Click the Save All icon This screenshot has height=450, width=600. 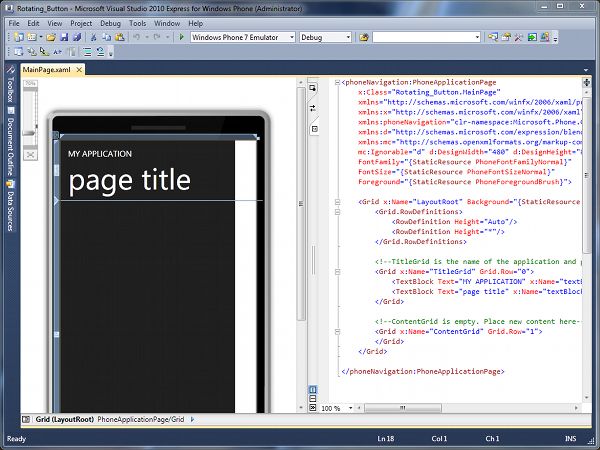pyautogui.click(x=77, y=37)
